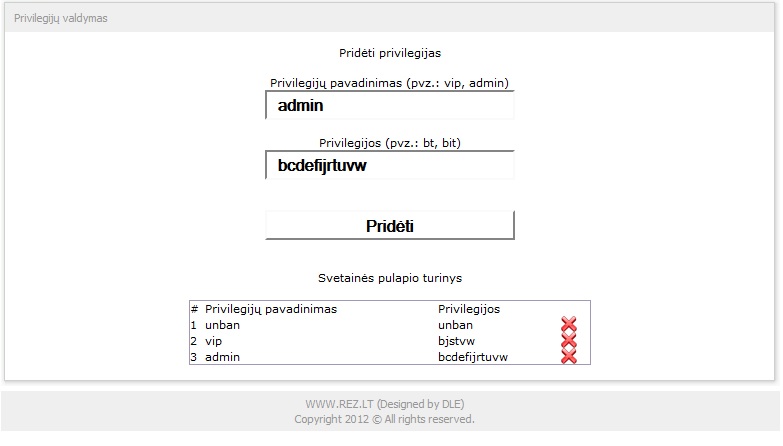Image resolution: width=783 pixels, height=446 pixels.
Task: Select the vip name in row 2
Action: [213, 342]
